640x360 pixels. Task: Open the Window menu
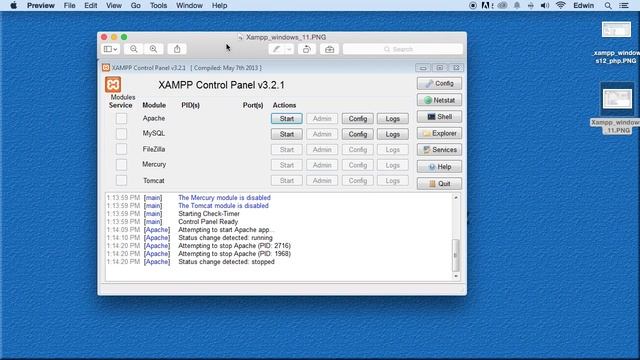(189, 5)
